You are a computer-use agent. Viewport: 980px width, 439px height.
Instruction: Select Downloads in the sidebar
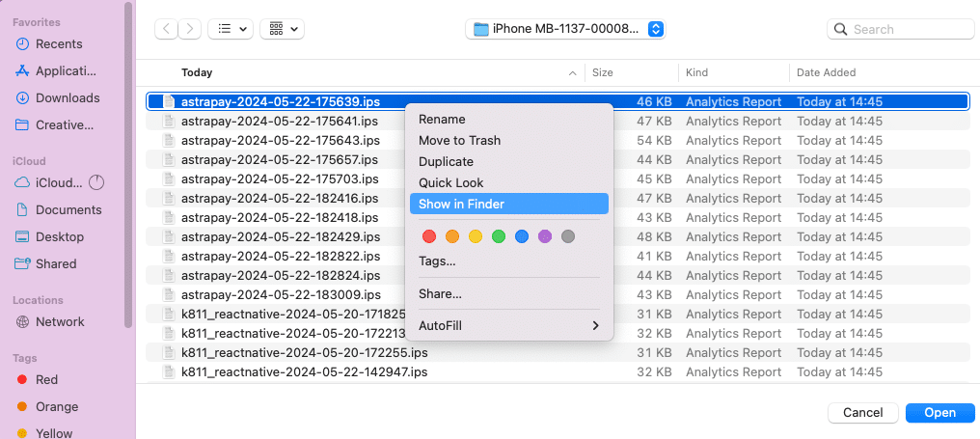pos(68,97)
